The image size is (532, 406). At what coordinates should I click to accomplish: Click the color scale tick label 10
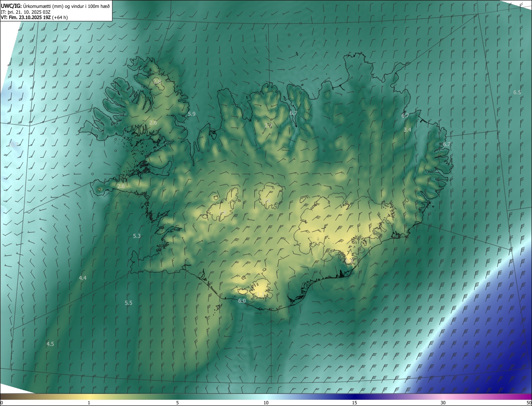266,403
